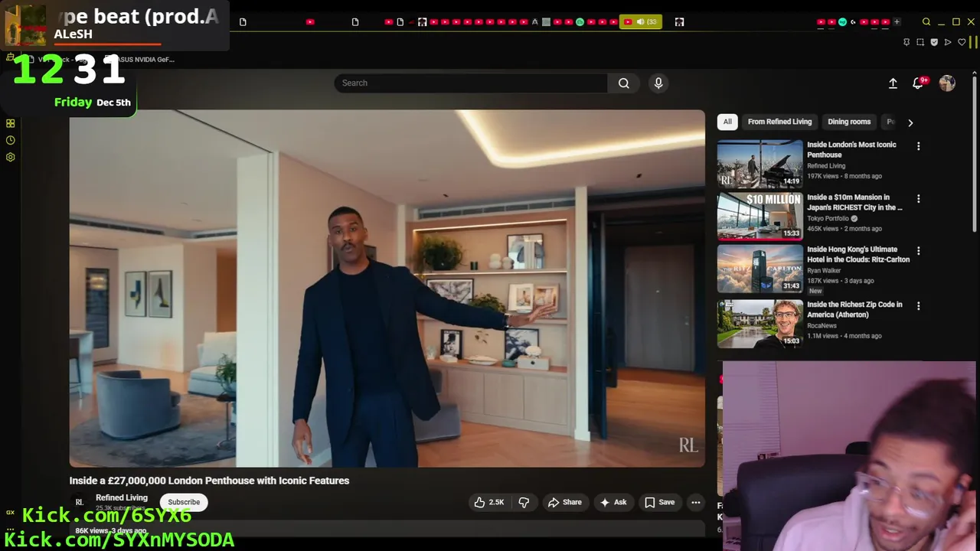Open options for Inside a $10m Mansion video
The image size is (980, 551).
coord(919,199)
